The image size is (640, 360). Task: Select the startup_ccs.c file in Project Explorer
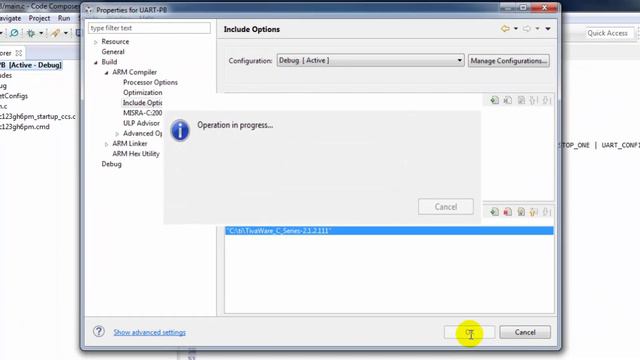click(38, 117)
